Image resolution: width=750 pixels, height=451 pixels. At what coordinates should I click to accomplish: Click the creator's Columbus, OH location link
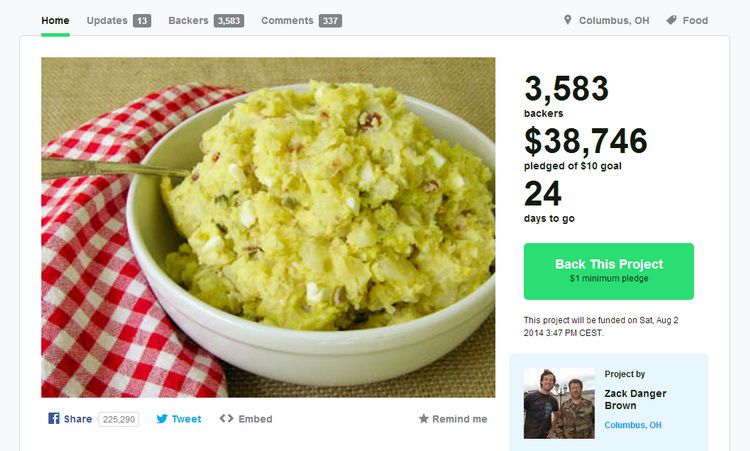pos(633,425)
